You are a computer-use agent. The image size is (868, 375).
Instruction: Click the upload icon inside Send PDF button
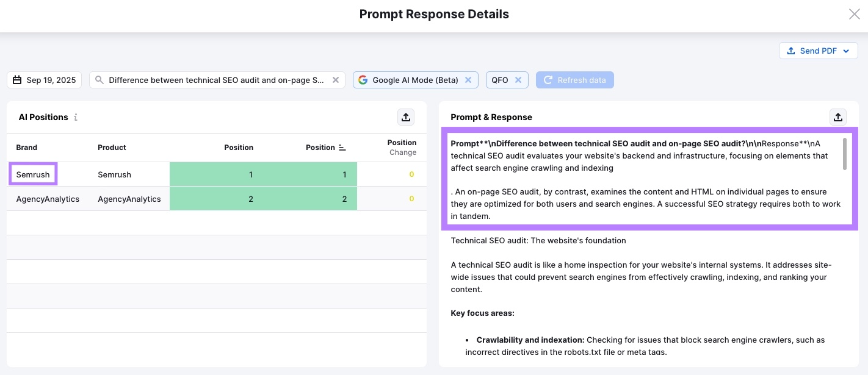tap(790, 51)
